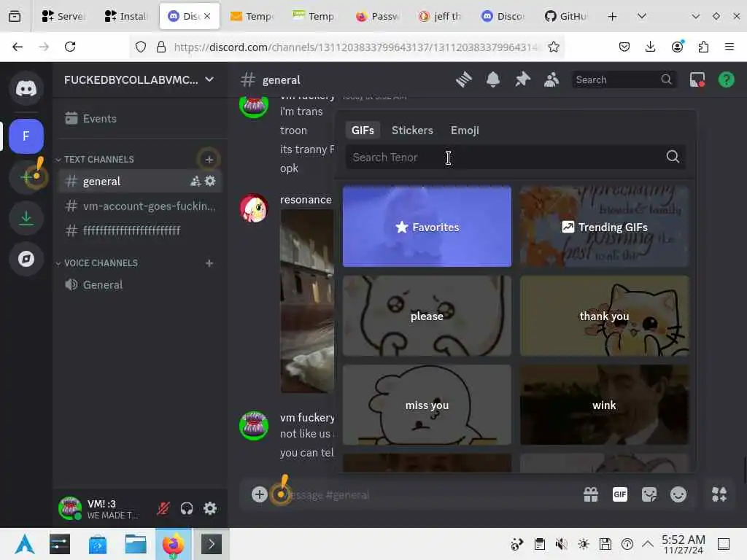Open user settings gear icon

pyautogui.click(x=210, y=508)
